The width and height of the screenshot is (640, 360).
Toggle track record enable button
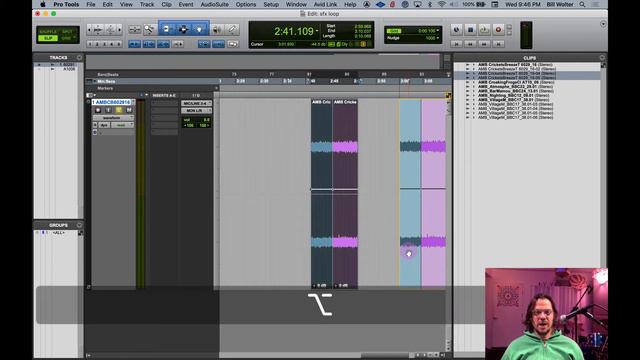pos(98,110)
